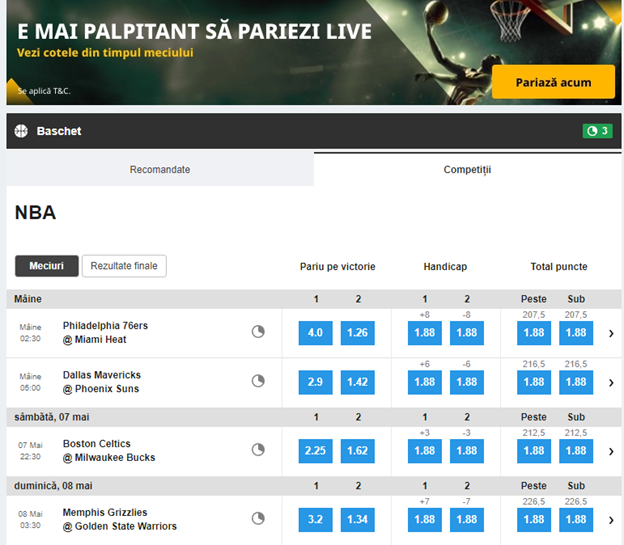Select odds 2.9 for Dallas Mavericks win
Viewport: 624px width, 545px height.
coord(316,382)
